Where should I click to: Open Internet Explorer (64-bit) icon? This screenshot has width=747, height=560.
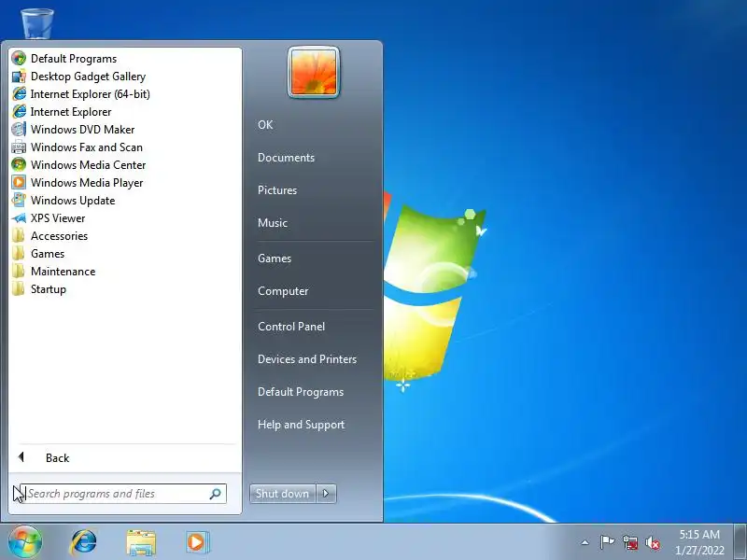19,94
